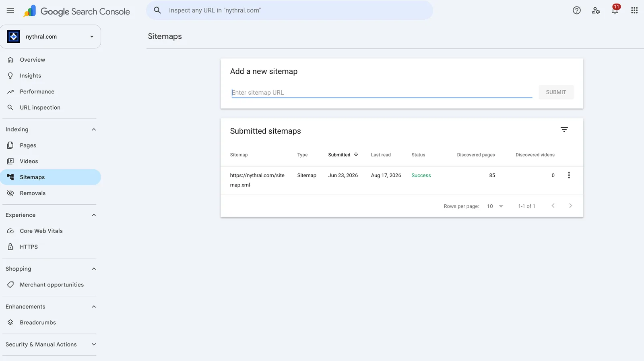Click the Breadcrumbs layers icon
The height and width of the screenshot is (361, 644).
point(10,323)
